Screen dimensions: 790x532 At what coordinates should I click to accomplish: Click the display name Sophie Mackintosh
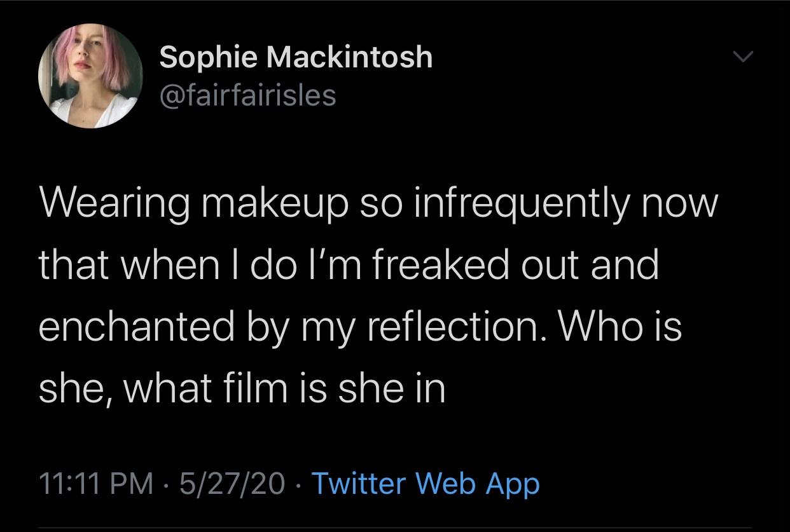click(x=295, y=57)
